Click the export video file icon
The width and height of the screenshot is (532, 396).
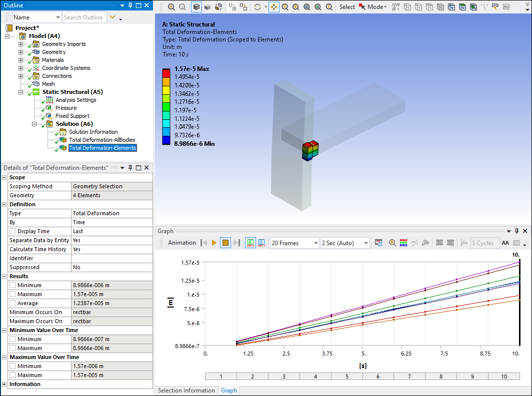(378, 243)
